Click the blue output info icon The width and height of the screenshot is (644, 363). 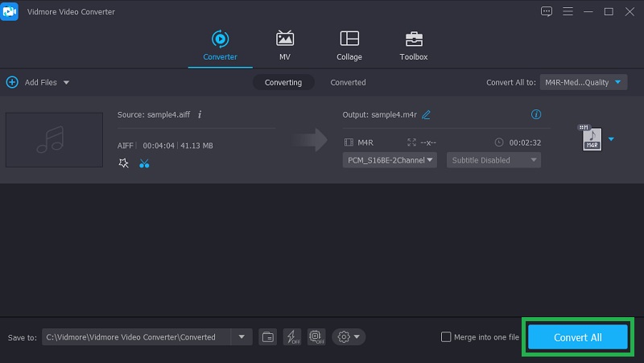click(x=536, y=114)
